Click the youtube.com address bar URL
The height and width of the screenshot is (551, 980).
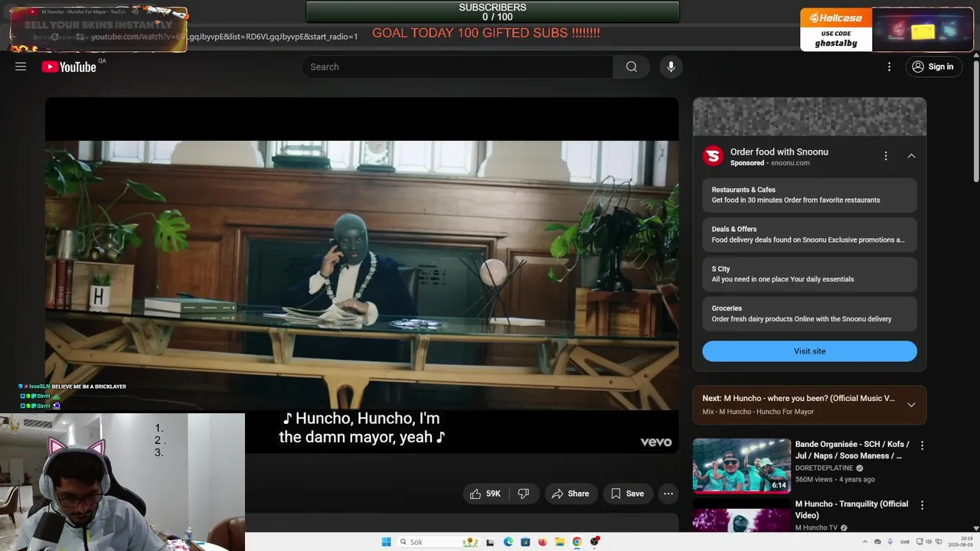pyautogui.click(x=224, y=37)
